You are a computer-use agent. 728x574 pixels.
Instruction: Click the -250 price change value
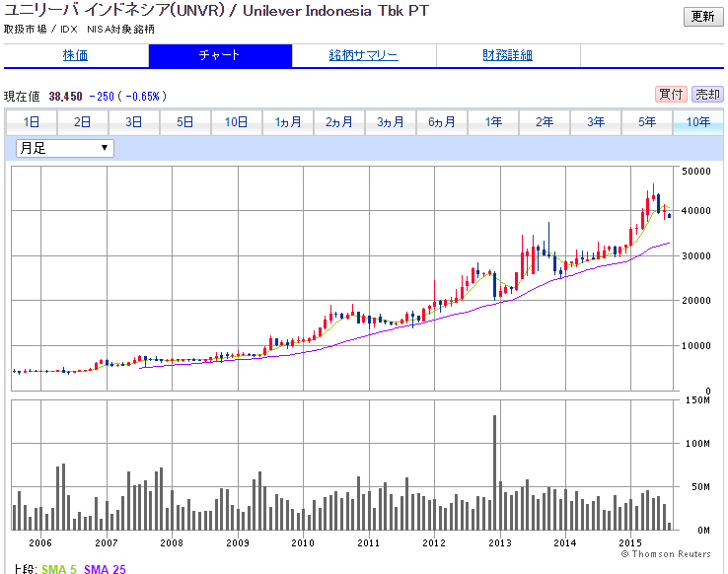tap(102, 97)
